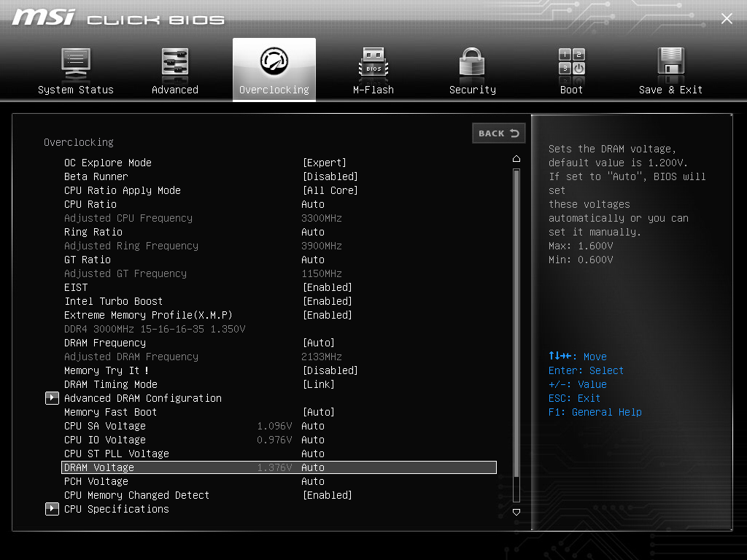Click the ESC: Exit hint
Screen dimensions: 747x560
(x=575, y=398)
